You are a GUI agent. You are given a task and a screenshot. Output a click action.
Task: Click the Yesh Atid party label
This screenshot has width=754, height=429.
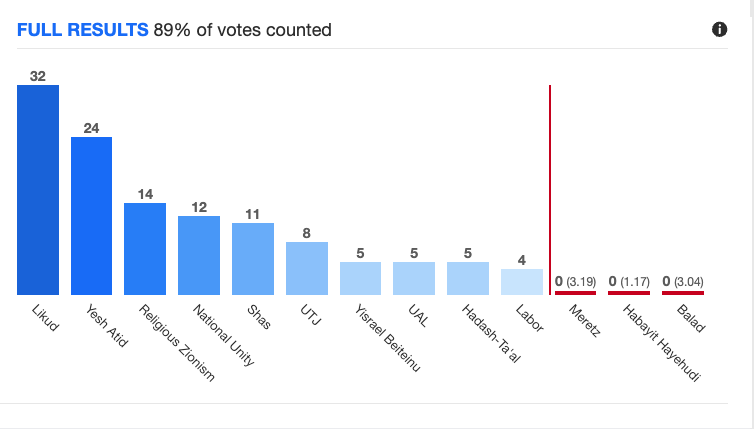(101, 326)
